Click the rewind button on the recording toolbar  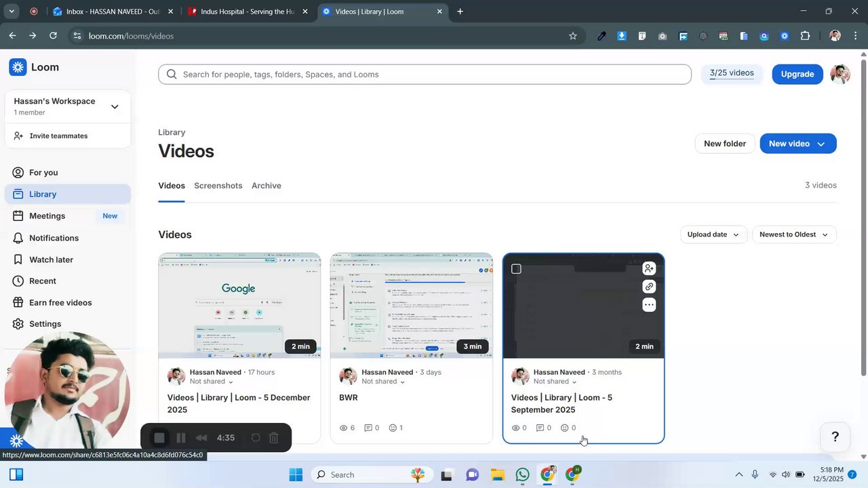click(201, 438)
